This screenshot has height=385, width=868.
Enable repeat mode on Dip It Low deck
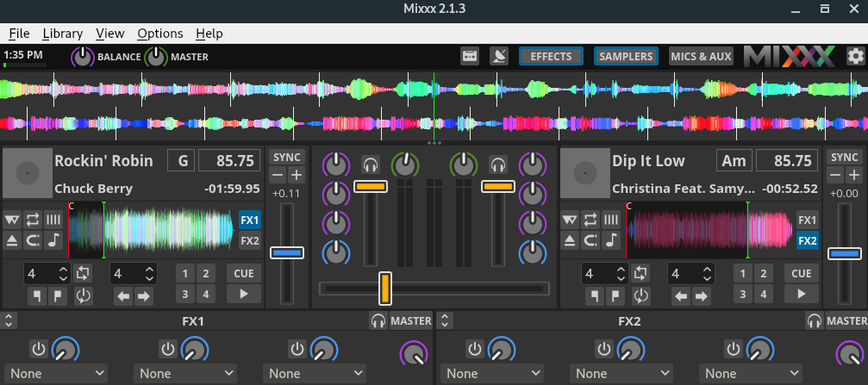point(591,220)
